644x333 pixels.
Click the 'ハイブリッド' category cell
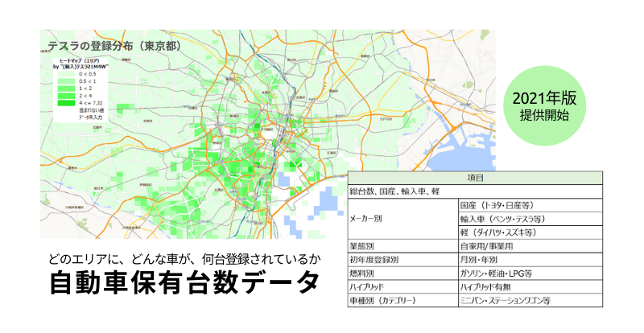click(x=403, y=287)
